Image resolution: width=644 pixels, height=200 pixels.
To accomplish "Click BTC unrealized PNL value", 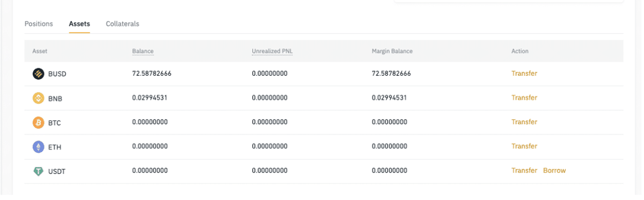I will (269, 122).
